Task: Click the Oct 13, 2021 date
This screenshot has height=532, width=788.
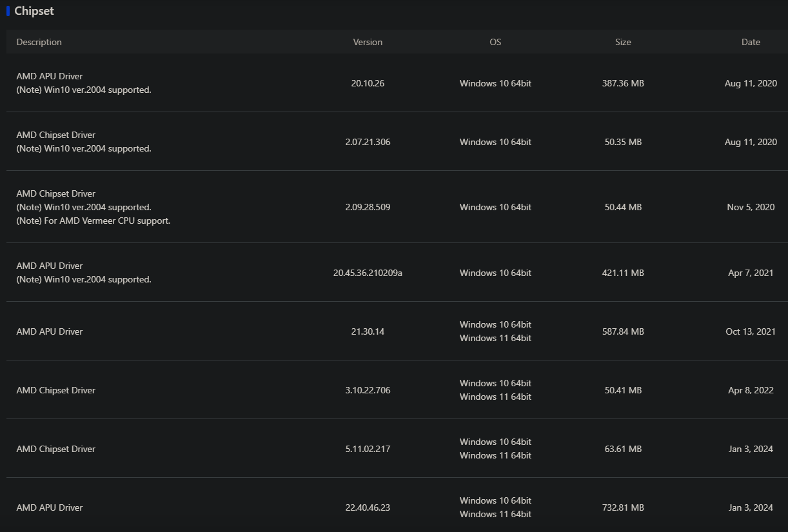Action: tap(751, 331)
